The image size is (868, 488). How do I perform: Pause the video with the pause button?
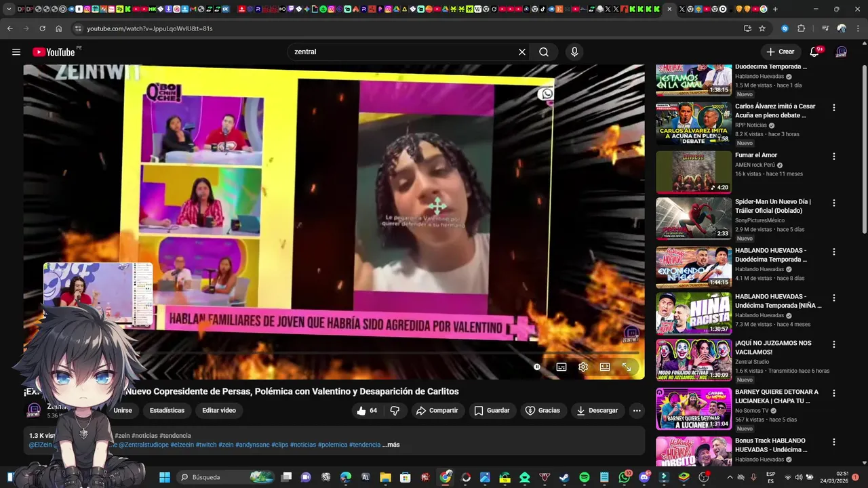537,367
